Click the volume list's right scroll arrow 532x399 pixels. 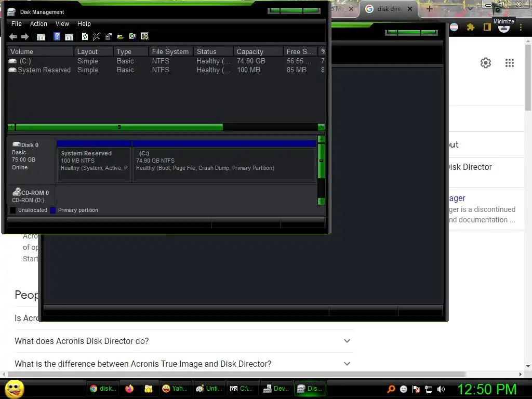click(321, 127)
